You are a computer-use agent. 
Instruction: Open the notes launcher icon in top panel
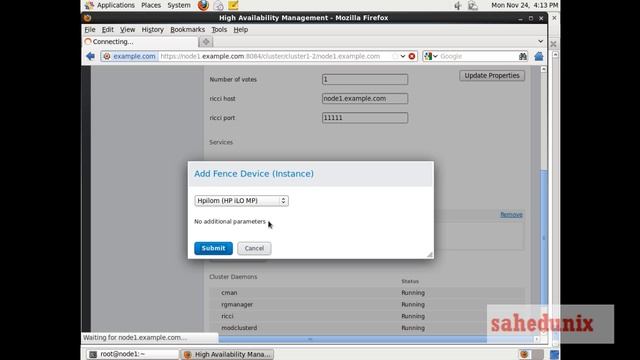point(233,5)
